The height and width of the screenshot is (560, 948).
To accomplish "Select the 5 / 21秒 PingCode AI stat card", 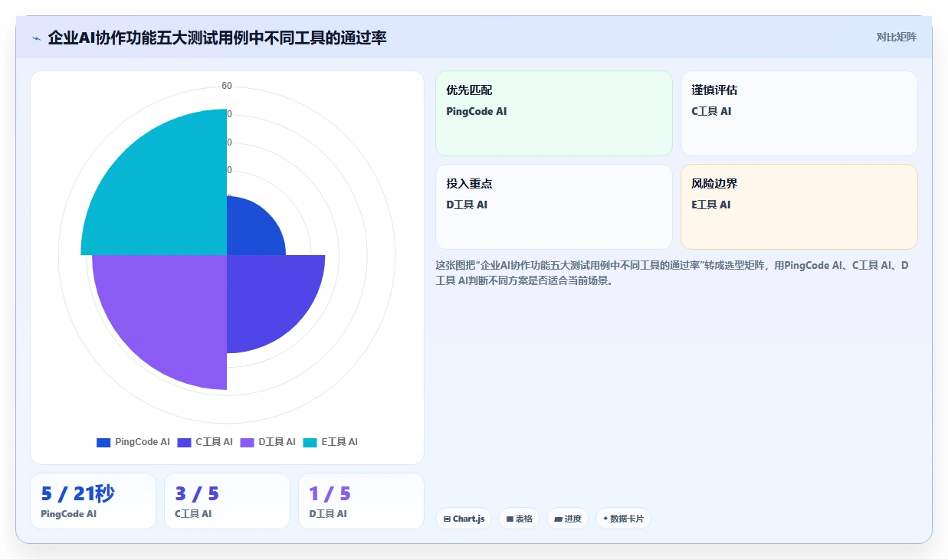I will click(x=93, y=501).
